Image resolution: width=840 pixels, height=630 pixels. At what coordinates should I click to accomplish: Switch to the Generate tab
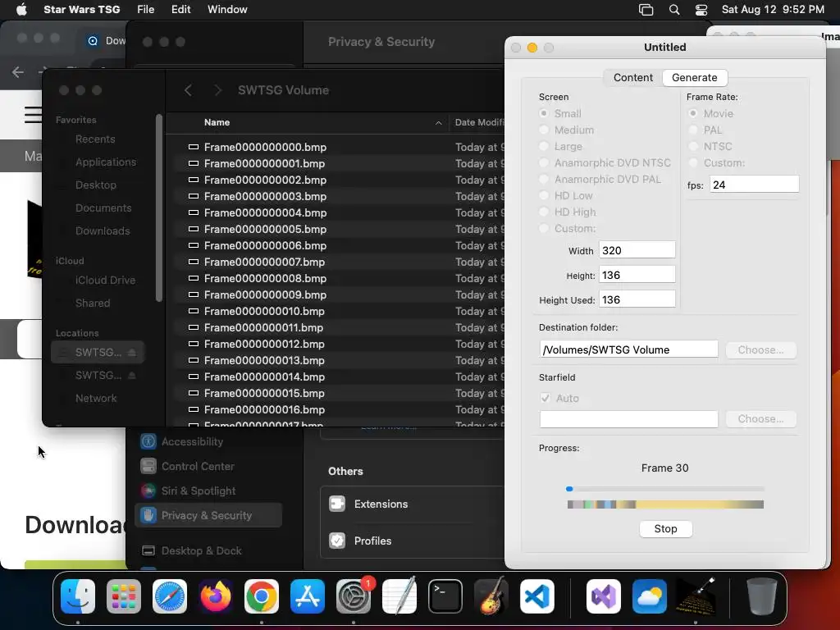694,78
